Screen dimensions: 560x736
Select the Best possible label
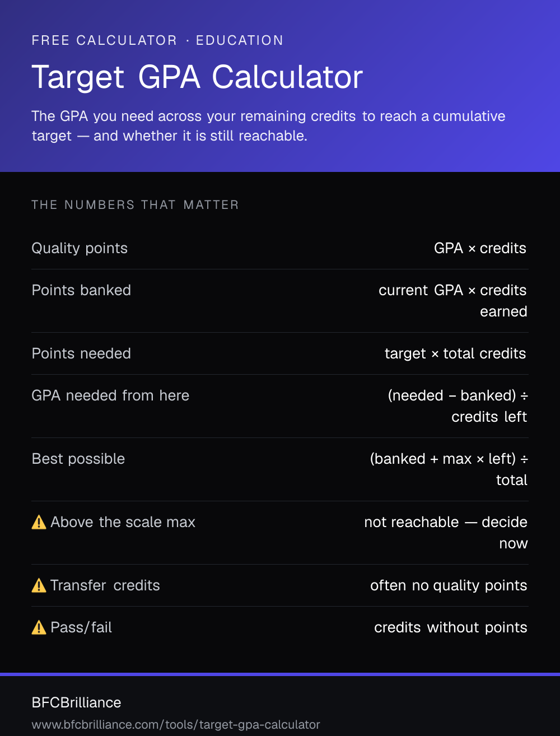[78, 459]
